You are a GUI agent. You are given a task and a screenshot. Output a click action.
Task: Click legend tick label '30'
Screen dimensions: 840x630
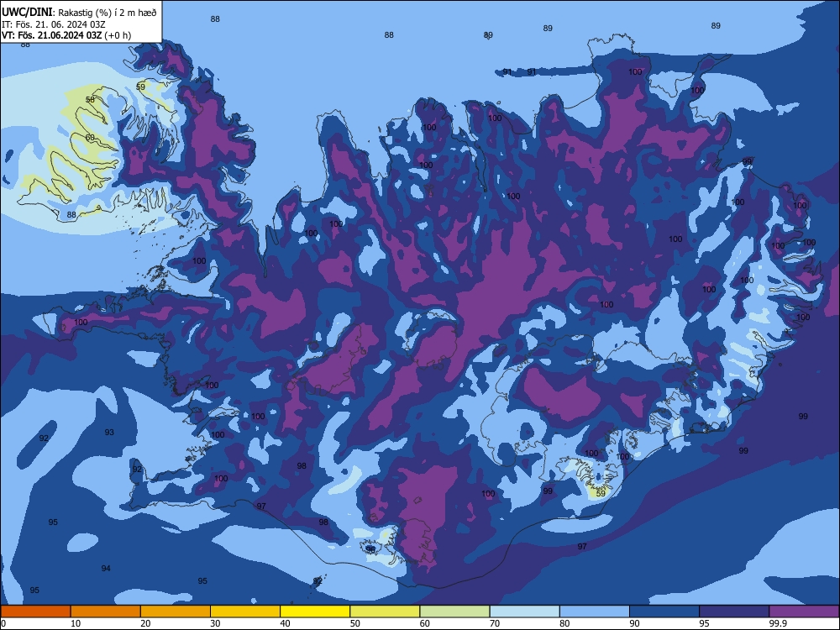[215, 623]
